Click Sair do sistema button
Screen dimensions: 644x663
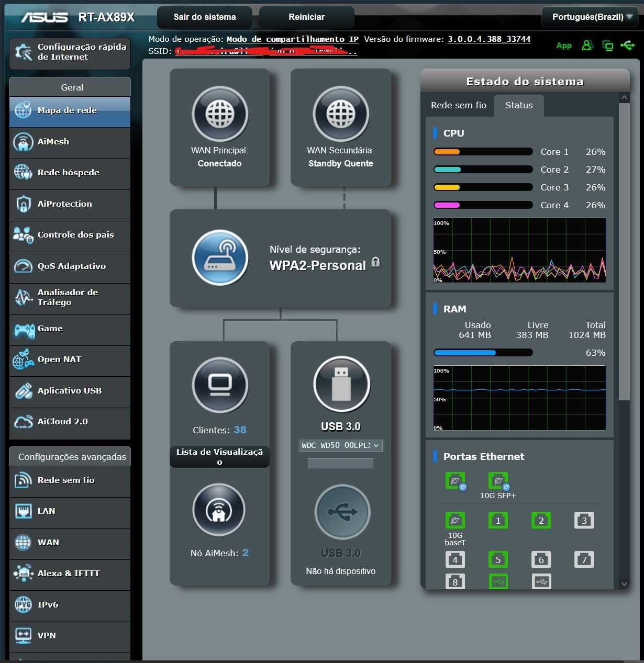click(205, 17)
